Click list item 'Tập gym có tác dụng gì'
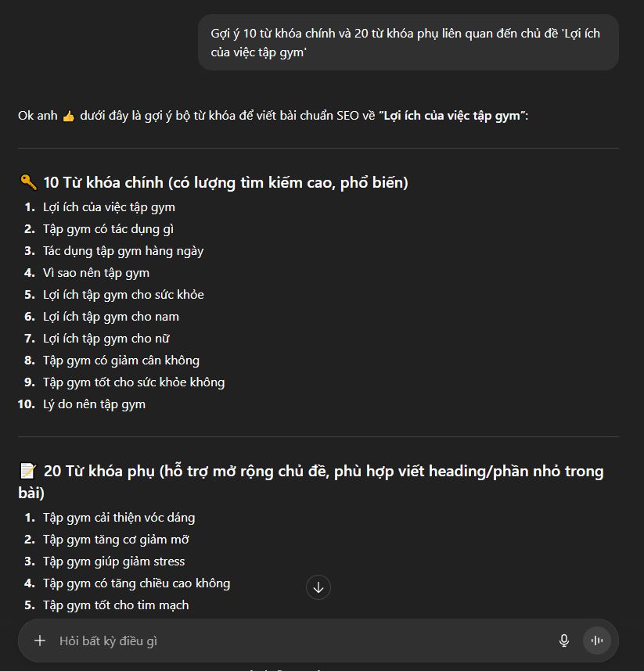The image size is (644, 671). tap(108, 229)
